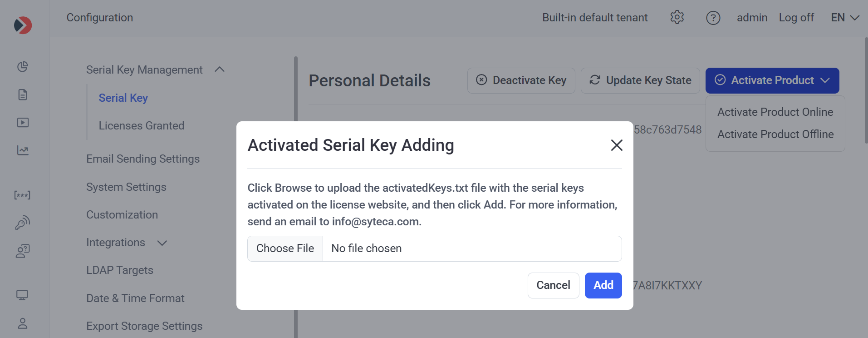Select Activate Product Offline menu option
This screenshot has height=338, width=868.
coord(775,134)
